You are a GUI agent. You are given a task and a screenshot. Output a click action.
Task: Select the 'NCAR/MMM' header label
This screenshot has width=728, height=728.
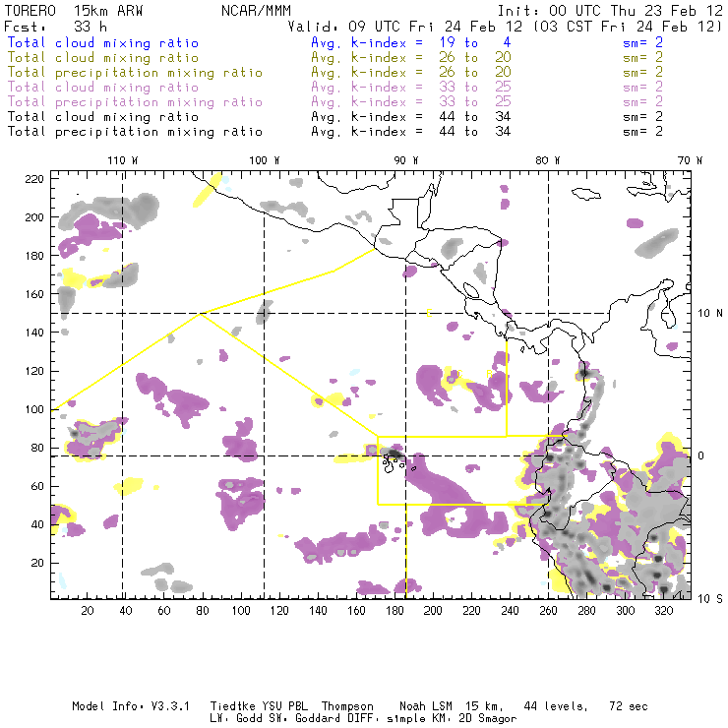click(x=256, y=11)
